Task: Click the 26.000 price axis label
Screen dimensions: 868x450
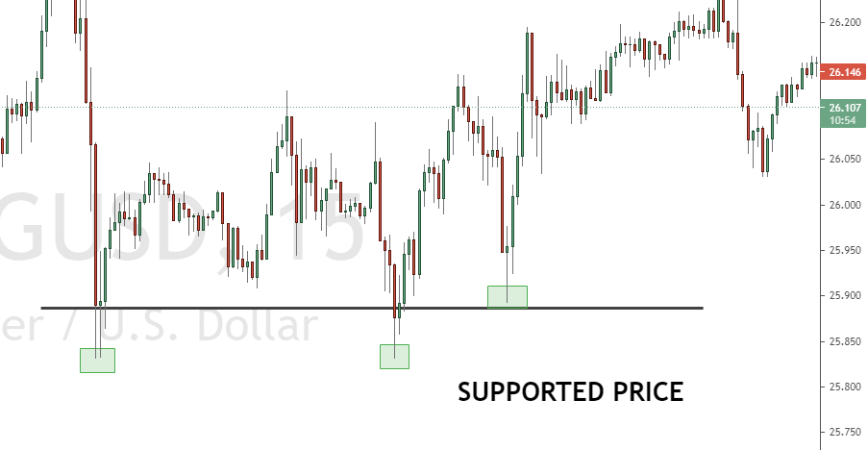Action: pyautogui.click(x=843, y=205)
